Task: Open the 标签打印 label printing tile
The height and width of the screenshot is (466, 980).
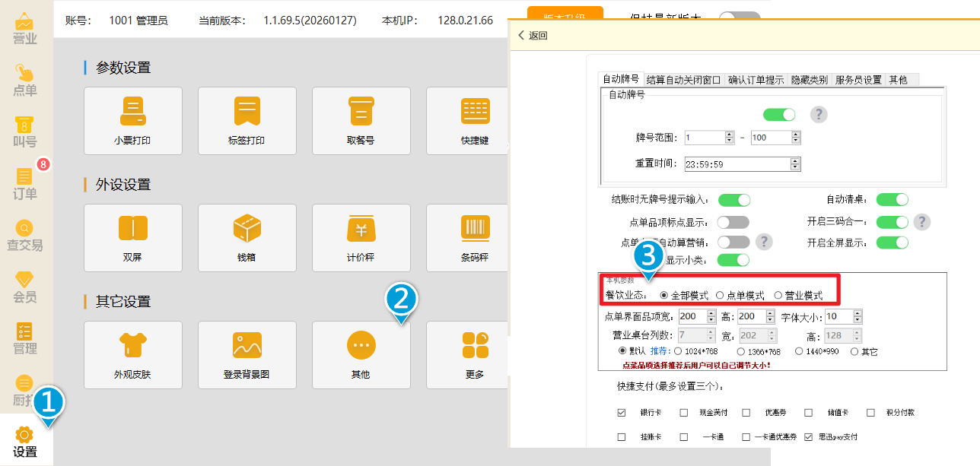Action: (247, 121)
